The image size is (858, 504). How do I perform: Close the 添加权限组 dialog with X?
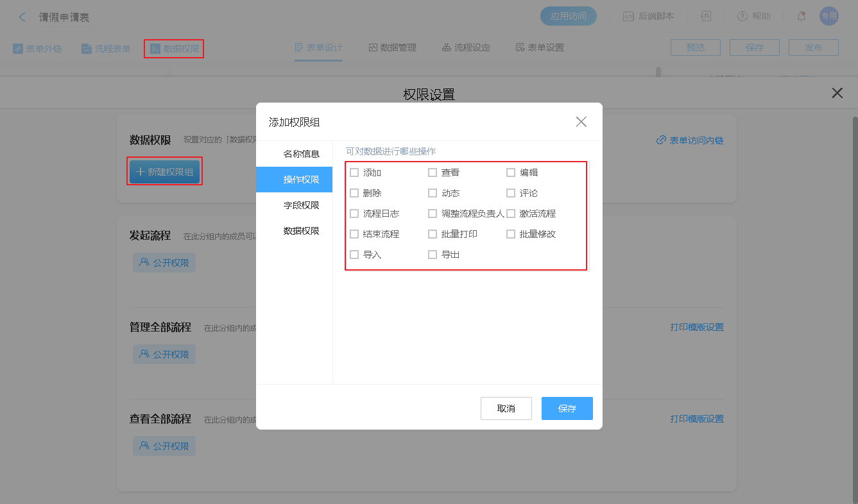tap(581, 122)
